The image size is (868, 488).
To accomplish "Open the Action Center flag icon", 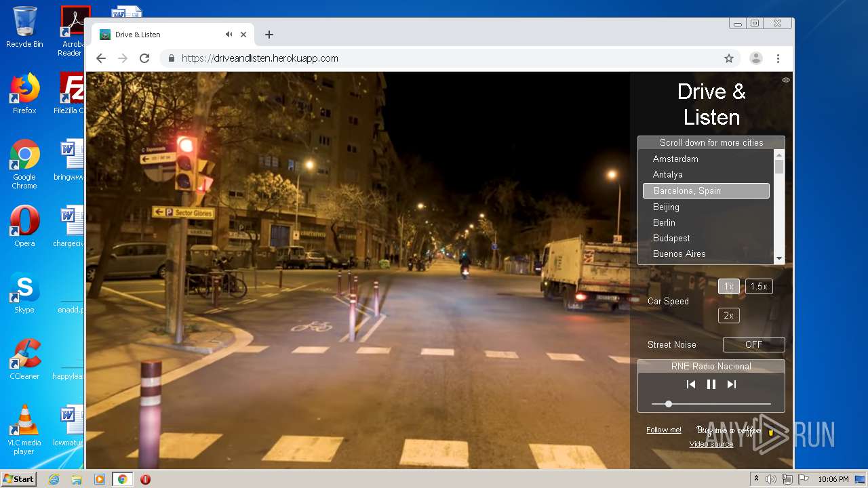I will coord(804,479).
